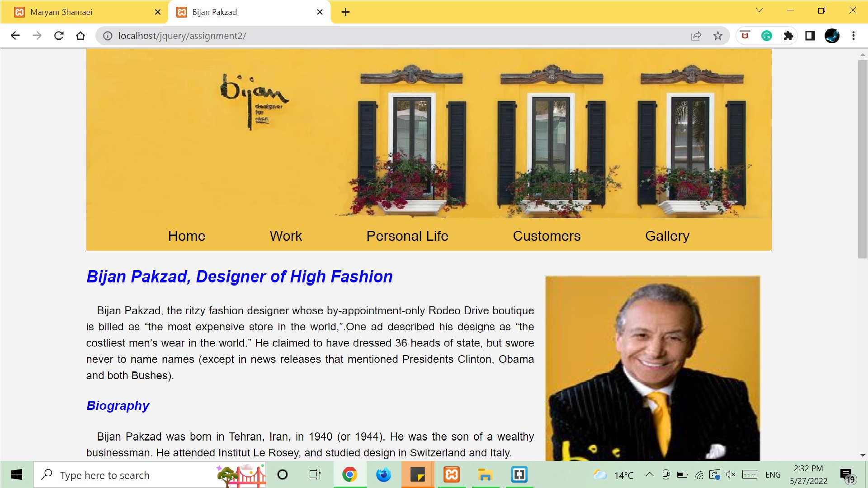Open the Brackets editor taskbar icon
Image resolution: width=868 pixels, height=488 pixels.
pyautogui.click(x=519, y=475)
